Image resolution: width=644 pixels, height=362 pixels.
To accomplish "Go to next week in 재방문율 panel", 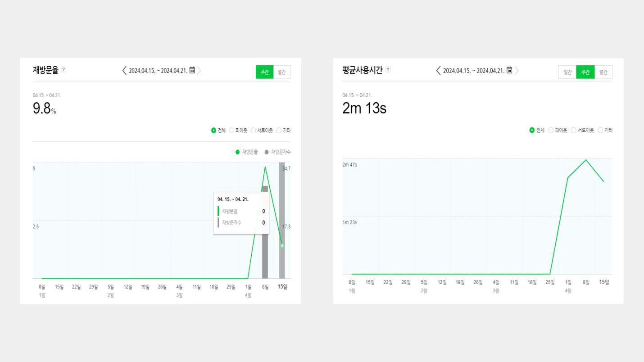I will point(199,71).
